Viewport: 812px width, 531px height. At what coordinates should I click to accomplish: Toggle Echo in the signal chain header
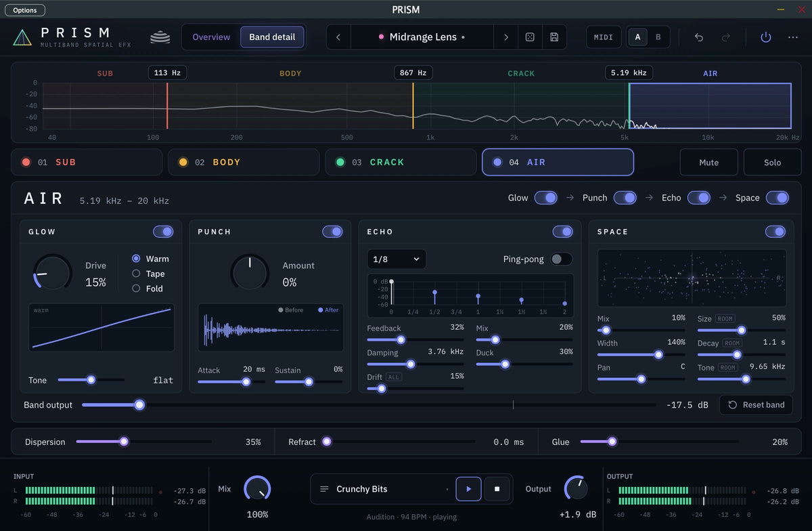pos(699,198)
